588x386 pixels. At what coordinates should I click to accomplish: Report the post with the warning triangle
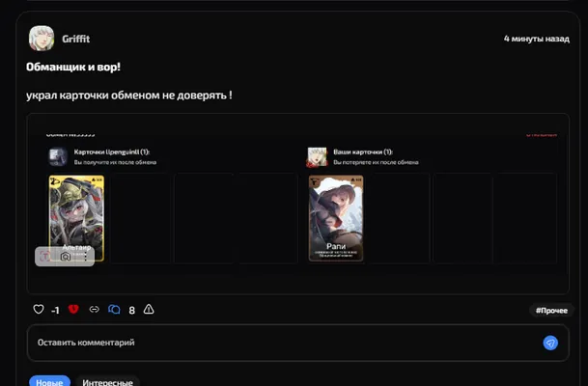point(149,309)
